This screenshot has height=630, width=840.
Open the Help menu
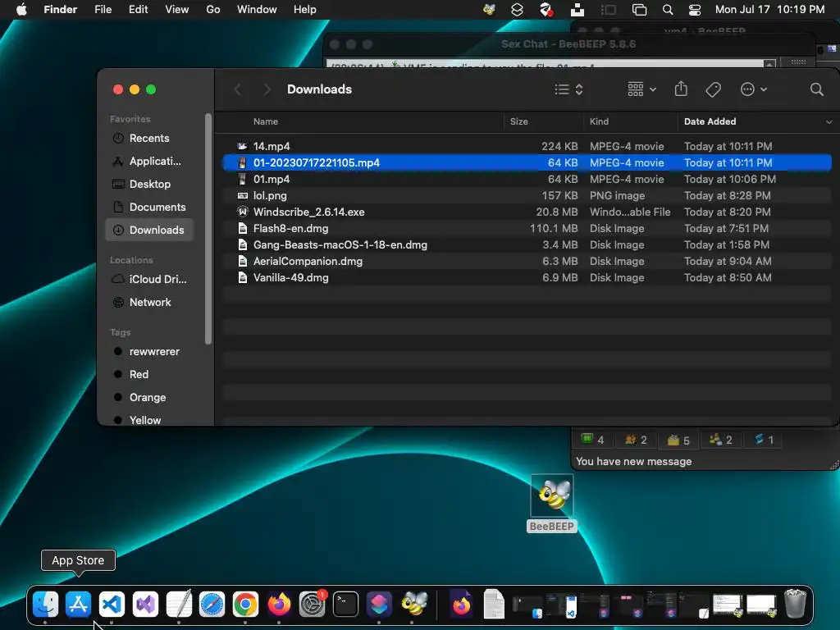[x=305, y=10]
